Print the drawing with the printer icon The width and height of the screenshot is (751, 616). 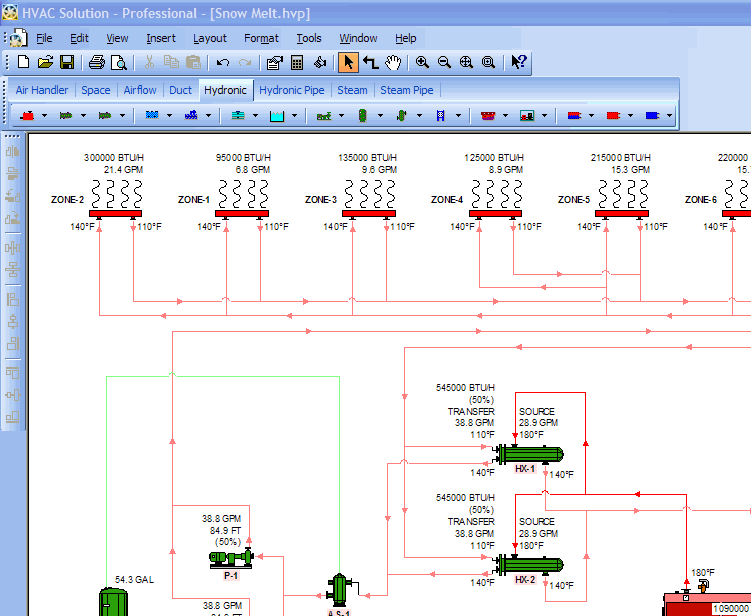[96, 62]
